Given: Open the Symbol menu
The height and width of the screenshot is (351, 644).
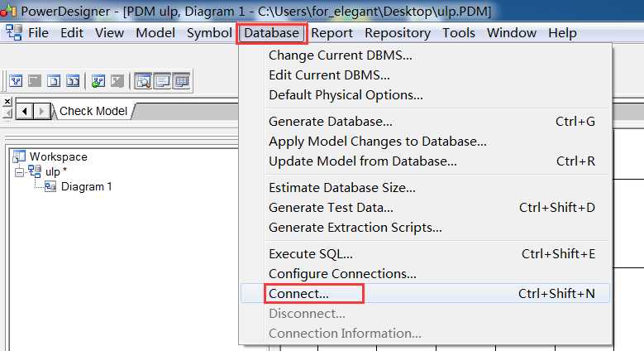Looking at the screenshot, I should (209, 33).
